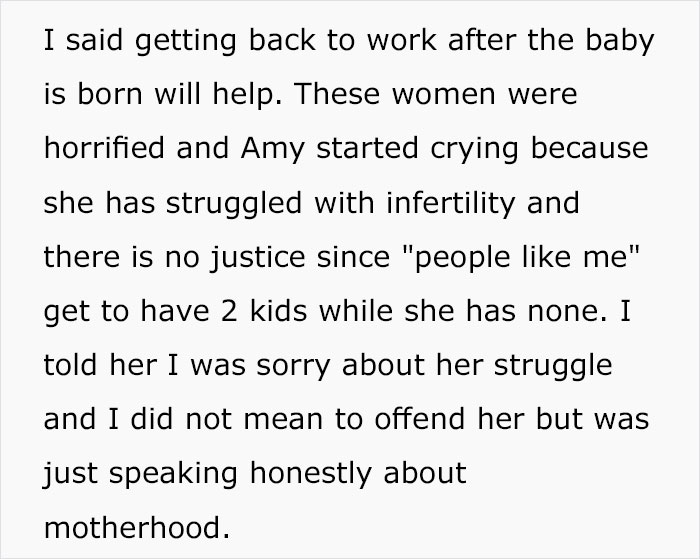This screenshot has height=559, width=700.
Task: Select the word "while"
Action: 355,311
